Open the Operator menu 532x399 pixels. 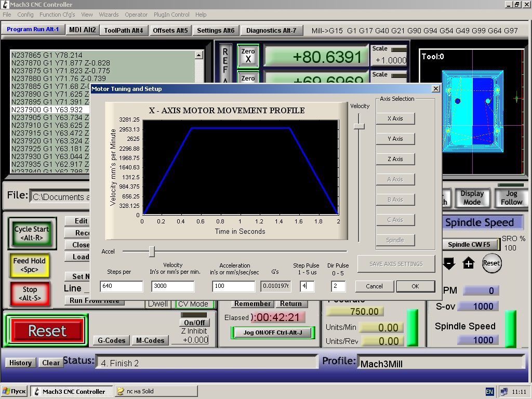coord(136,15)
